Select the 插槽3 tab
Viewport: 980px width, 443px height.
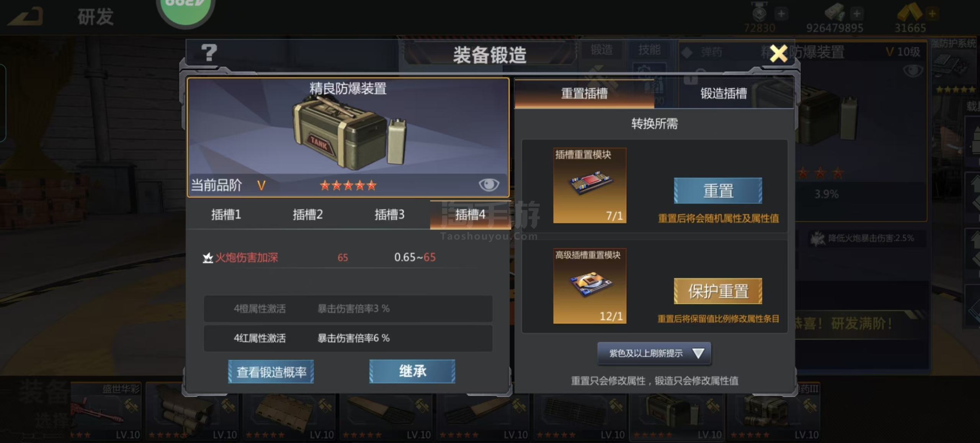389,214
